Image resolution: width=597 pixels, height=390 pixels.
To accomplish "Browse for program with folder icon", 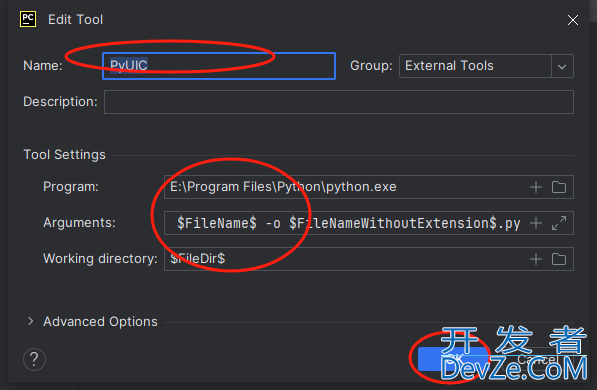I will (559, 187).
